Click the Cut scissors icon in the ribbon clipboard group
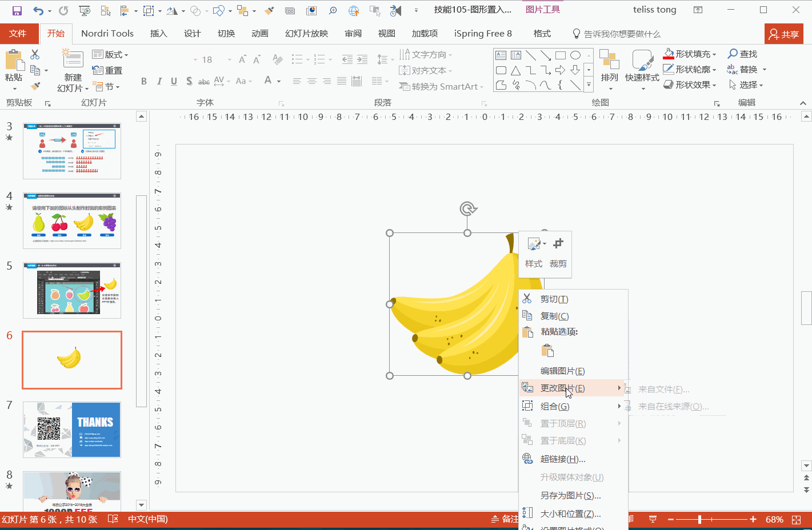812x530 pixels. (35, 54)
